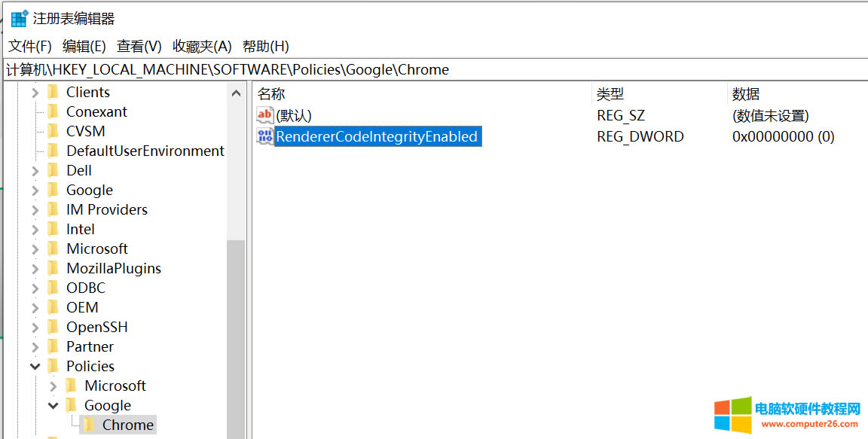The image size is (868, 439).
Task: Select the Dell folder icon
Action: tap(53, 170)
